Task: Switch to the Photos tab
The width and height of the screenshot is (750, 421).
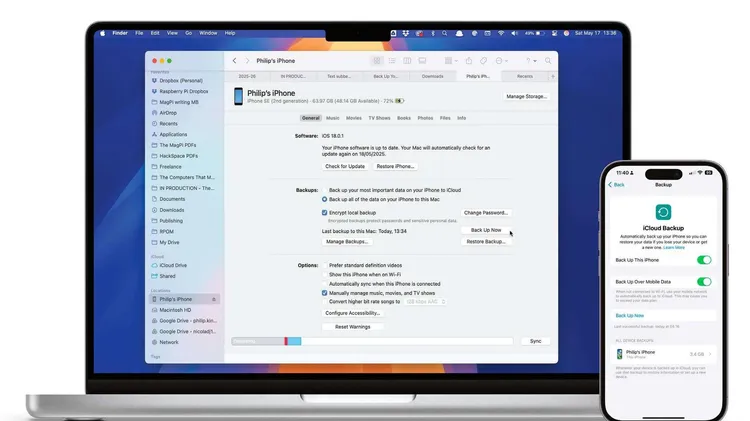Action: pyautogui.click(x=425, y=118)
